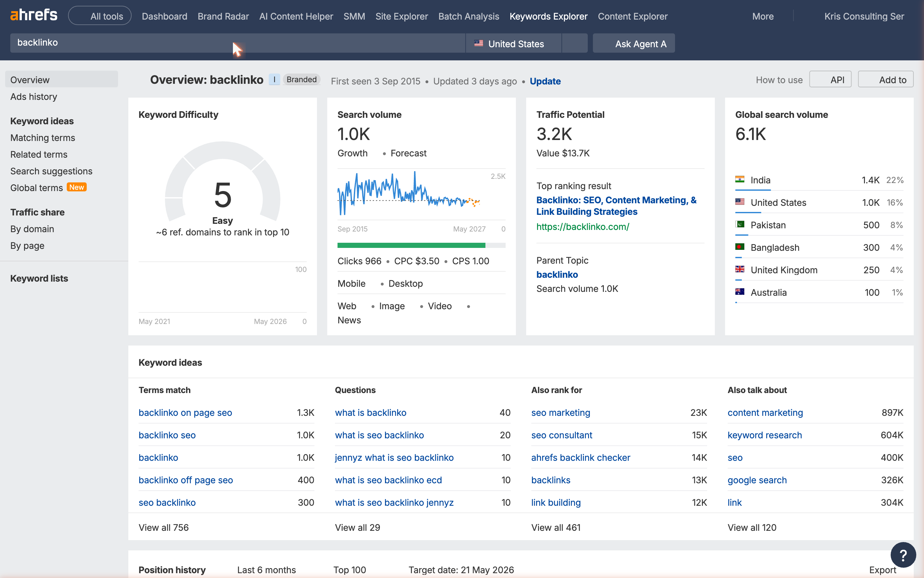Toggle Mobile in the Search volume card
Screen dimensions: 924x578
click(x=351, y=284)
